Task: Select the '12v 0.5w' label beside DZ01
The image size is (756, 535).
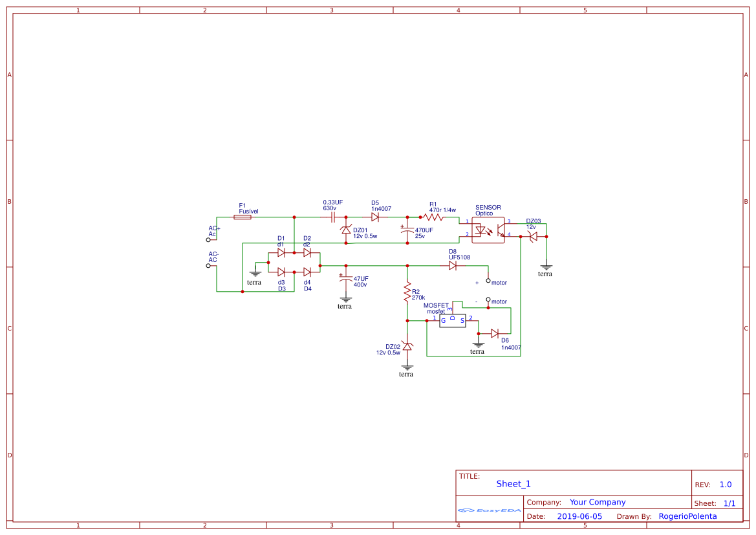Action: tap(365, 236)
